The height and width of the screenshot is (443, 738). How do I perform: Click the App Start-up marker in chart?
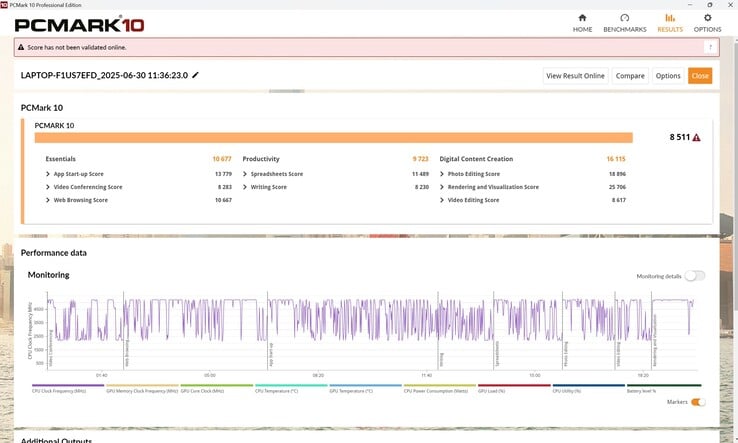coord(271,355)
